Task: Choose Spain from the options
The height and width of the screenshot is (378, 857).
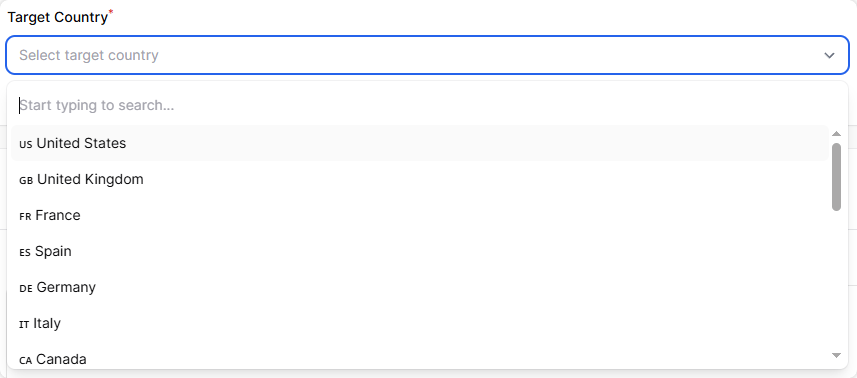Action: click(x=420, y=251)
